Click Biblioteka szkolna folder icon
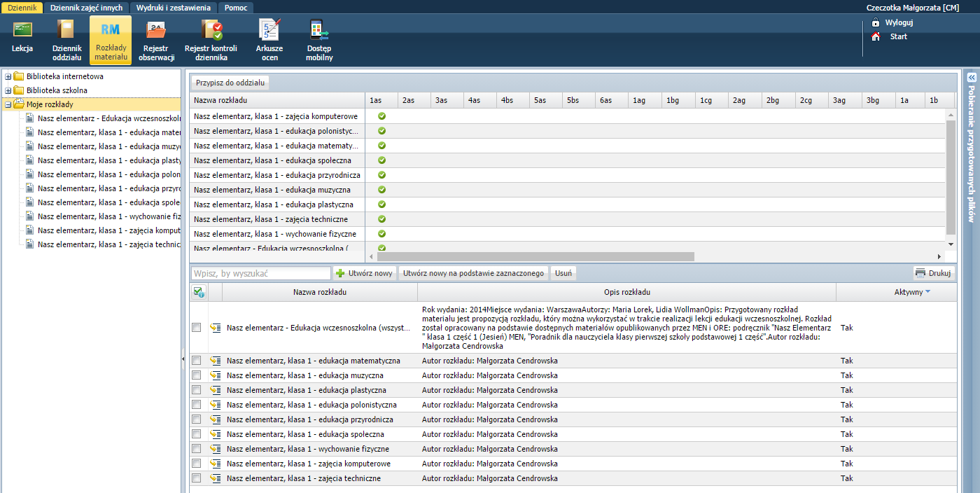The image size is (980, 493). tap(19, 90)
